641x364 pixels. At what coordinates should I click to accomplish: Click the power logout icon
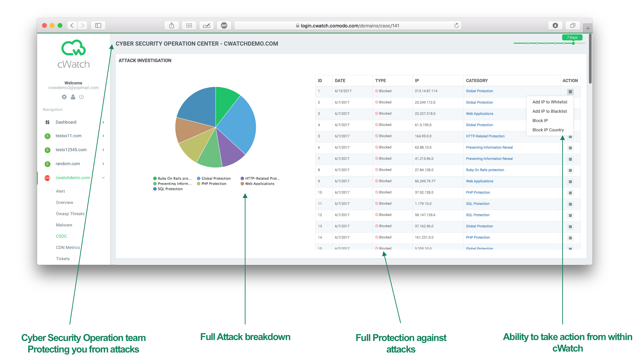(x=81, y=97)
